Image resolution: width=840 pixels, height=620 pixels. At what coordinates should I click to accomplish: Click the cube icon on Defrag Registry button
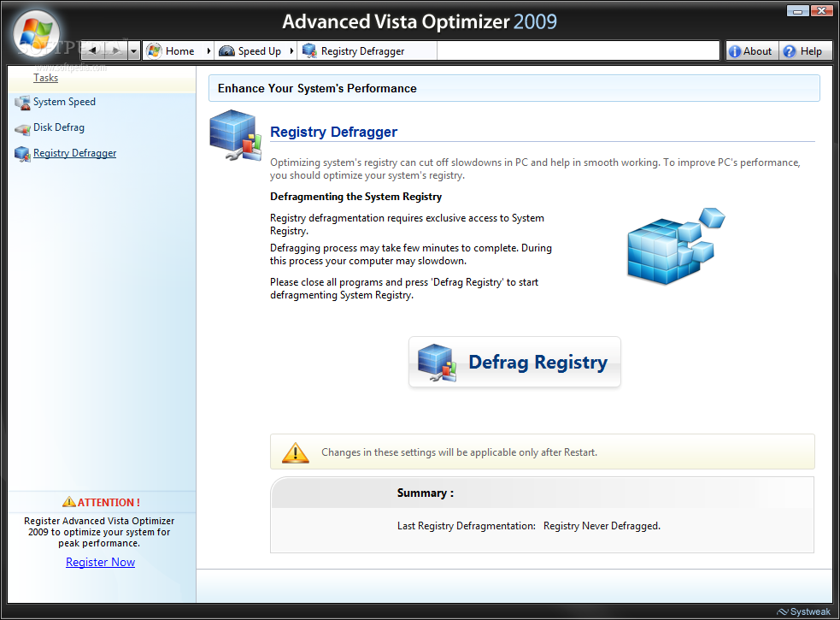pyautogui.click(x=437, y=363)
